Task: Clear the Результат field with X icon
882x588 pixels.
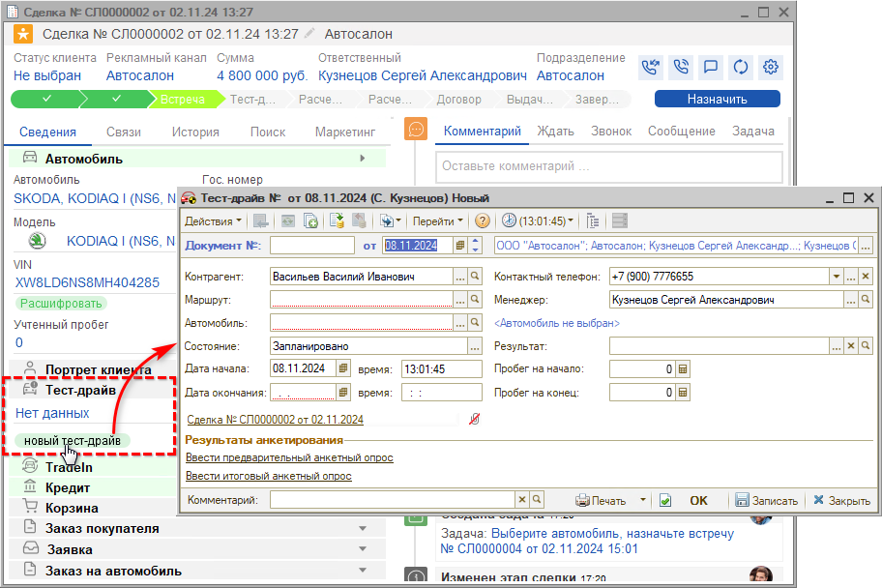Action: pyautogui.click(x=850, y=346)
